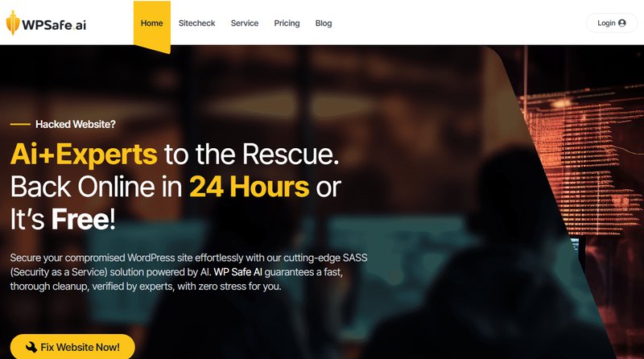This screenshot has height=359, width=644.
Task: View the Pricing page
Action: [x=287, y=23]
